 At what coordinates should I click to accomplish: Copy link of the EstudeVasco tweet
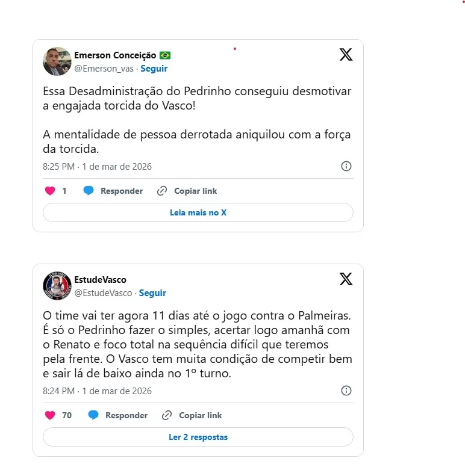coord(192,415)
